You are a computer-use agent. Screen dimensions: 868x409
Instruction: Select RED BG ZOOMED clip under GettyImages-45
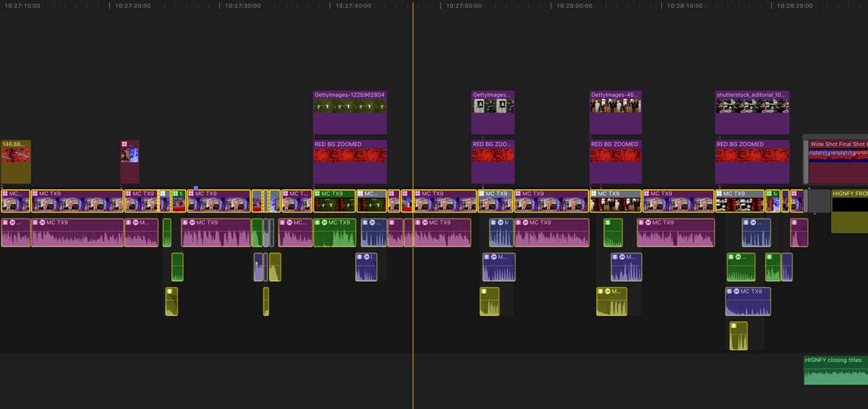click(616, 162)
